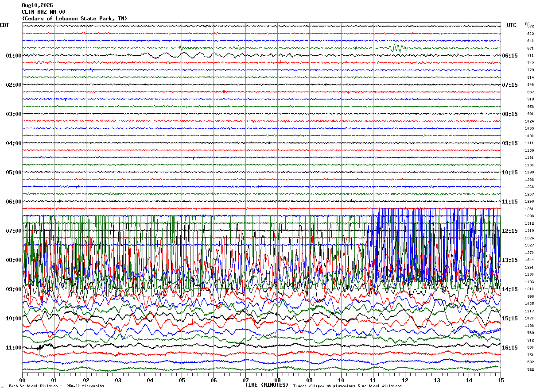This screenshot has width=536, height=392.
Task: Click minute 15 on the time axis
Action: 501,380
